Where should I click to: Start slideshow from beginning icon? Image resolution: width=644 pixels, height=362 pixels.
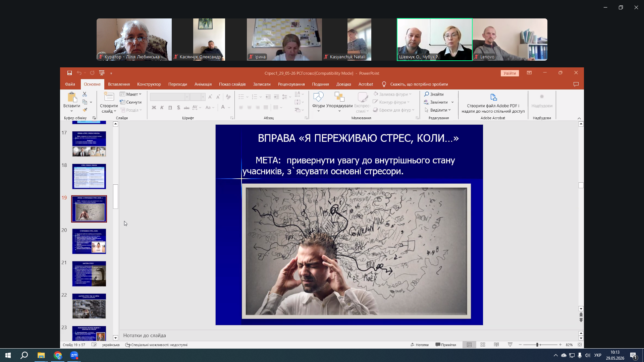(x=102, y=73)
